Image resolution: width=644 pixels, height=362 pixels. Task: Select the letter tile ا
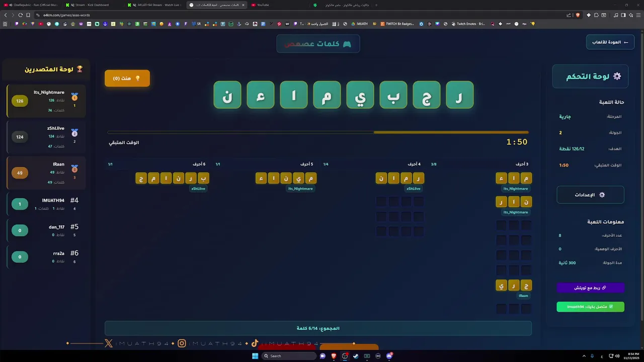coord(294,95)
